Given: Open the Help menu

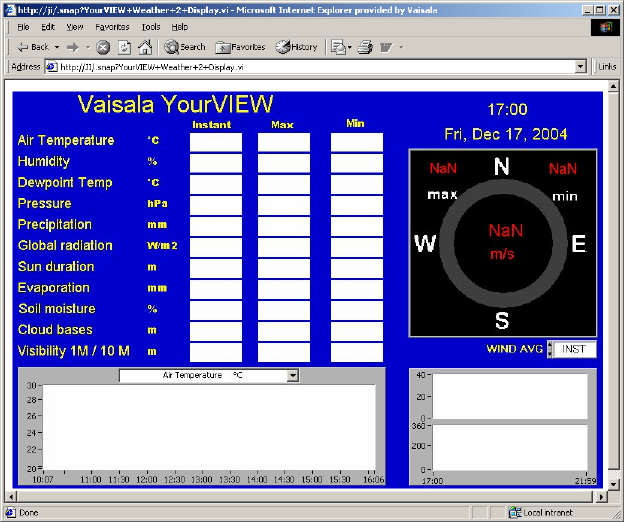Looking at the screenshot, I should coord(179,27).
